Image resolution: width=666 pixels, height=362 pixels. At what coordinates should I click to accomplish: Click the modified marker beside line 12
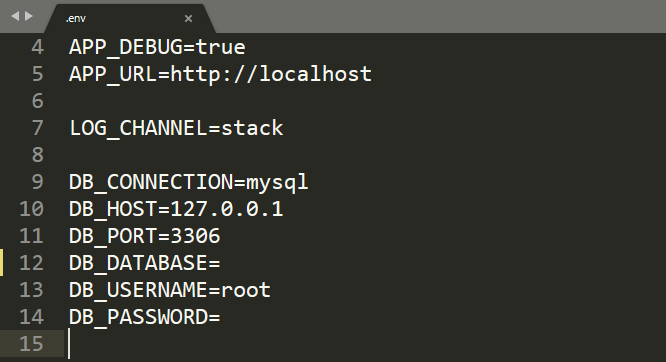[x=2, y=263]
